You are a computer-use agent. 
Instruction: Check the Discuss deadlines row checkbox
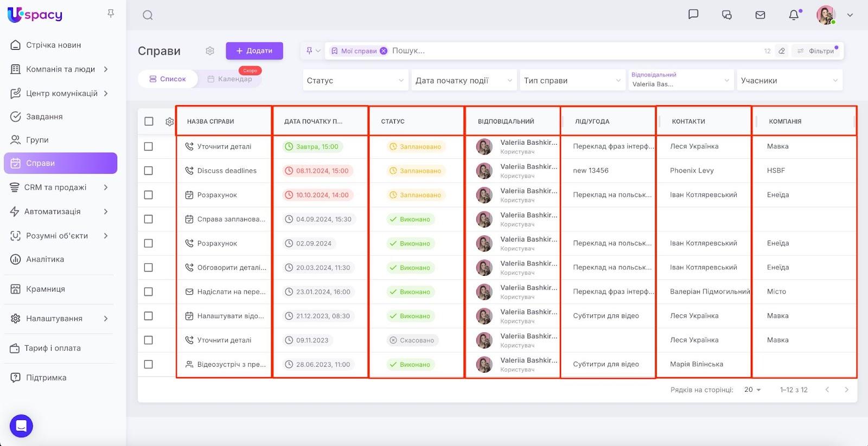click(x=149, y=171)
